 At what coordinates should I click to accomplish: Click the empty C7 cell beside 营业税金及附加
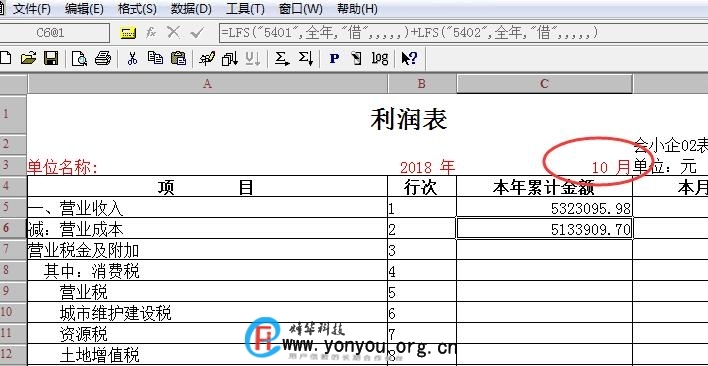pyautogui.click(x=545, y=249)
